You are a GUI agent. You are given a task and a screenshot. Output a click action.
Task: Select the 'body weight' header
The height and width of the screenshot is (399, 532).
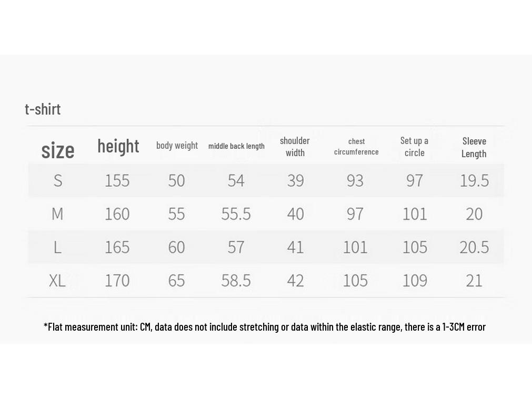click(177, 146)
